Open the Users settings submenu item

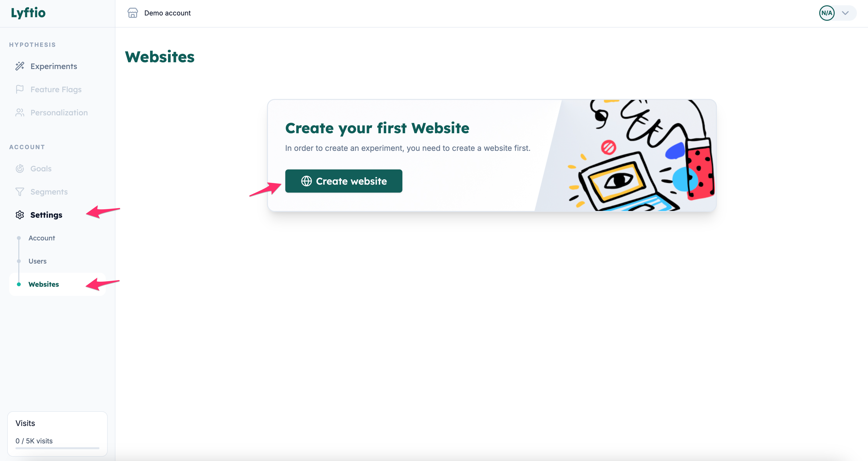[37, 261]
